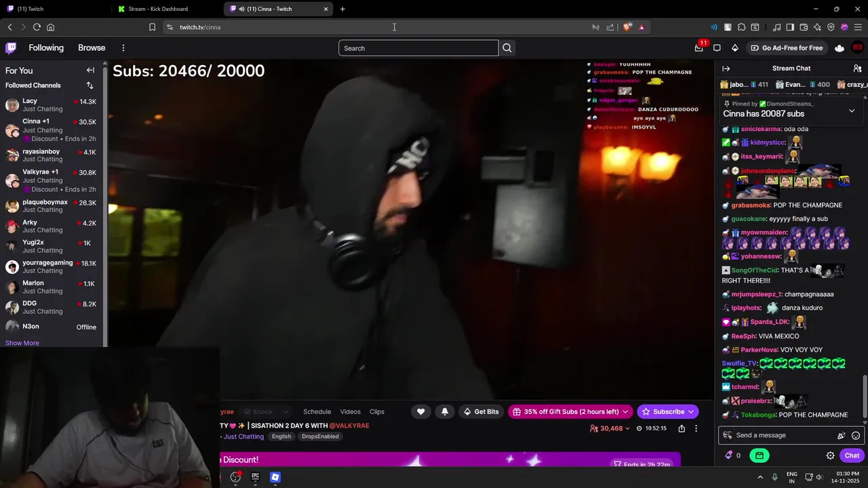Toggle the browser sidebar panel icon
Viewport: 868px width, 488px height.
tap(790, 27)
